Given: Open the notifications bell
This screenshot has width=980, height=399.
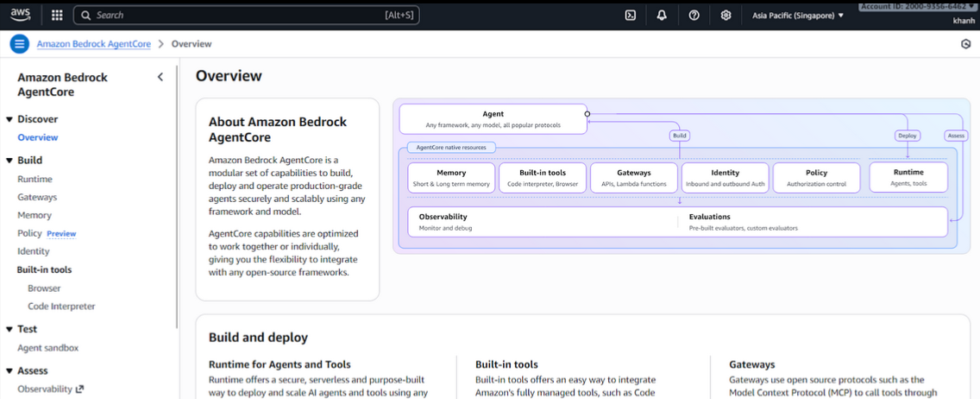Looking at the screenshot, I should click(662, 15).
